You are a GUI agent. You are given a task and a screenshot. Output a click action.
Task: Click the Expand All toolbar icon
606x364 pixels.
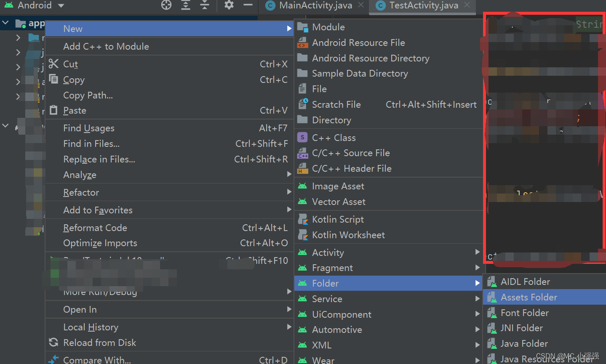pos(186,5)
